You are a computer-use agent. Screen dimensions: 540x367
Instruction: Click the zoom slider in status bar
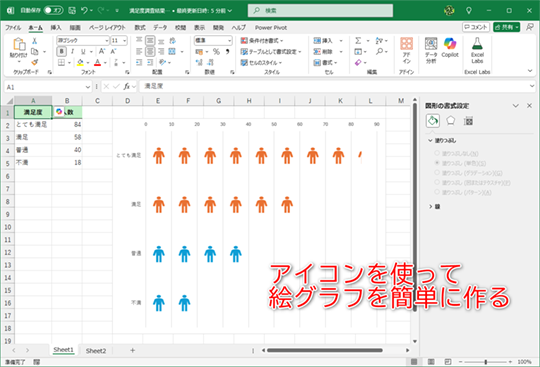pyautogui.click(x=486, y=362)
